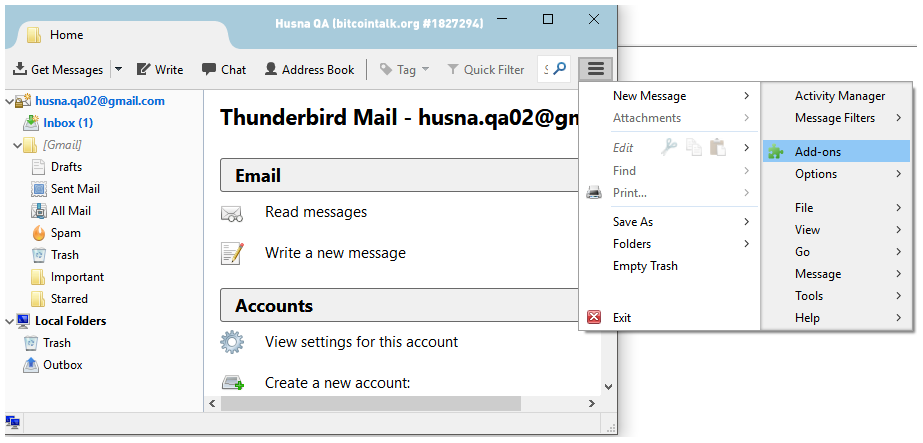
Task: Open the Important folder
Action: pyautogui.click(x=77, y=277)
